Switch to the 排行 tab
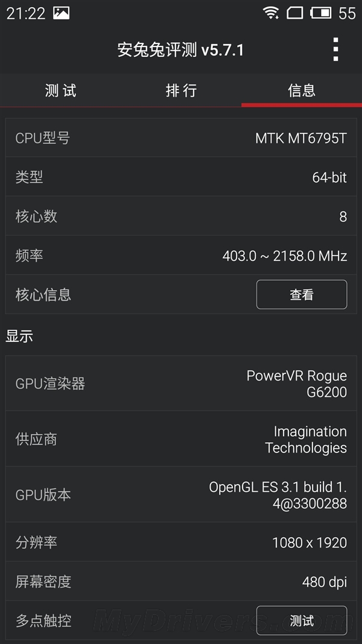Viewport: 362px width, 644px height. [x=181, y=91]
